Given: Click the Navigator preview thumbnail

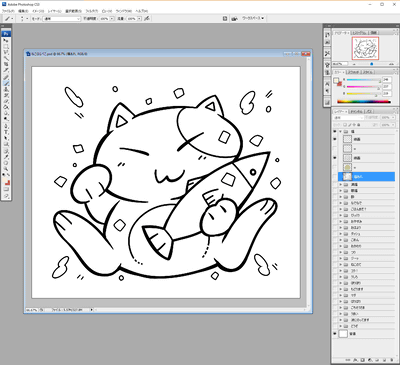Looking at the screenshot, I should (365, 48).
